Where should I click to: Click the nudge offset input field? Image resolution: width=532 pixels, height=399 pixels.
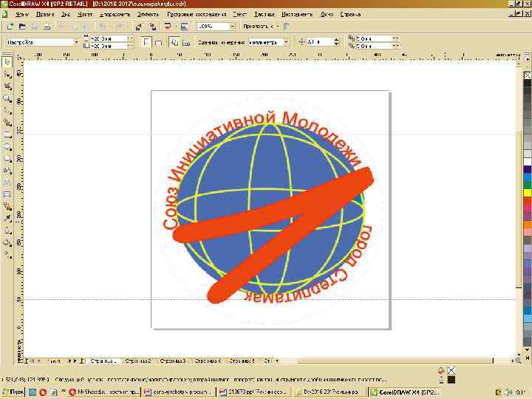tap(319, 42)
